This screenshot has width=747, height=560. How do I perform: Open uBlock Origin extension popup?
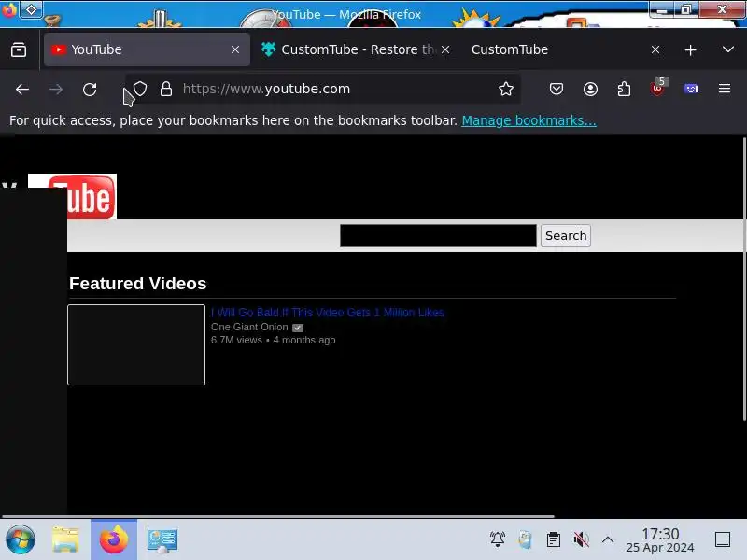[657, 88]
